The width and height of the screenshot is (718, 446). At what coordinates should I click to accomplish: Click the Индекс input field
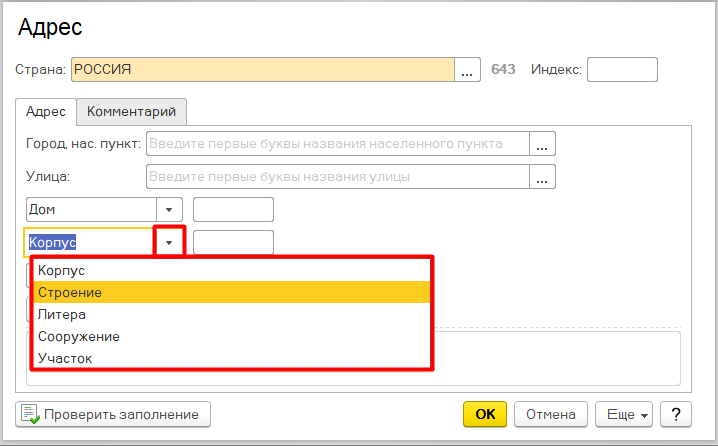[621, 70]
